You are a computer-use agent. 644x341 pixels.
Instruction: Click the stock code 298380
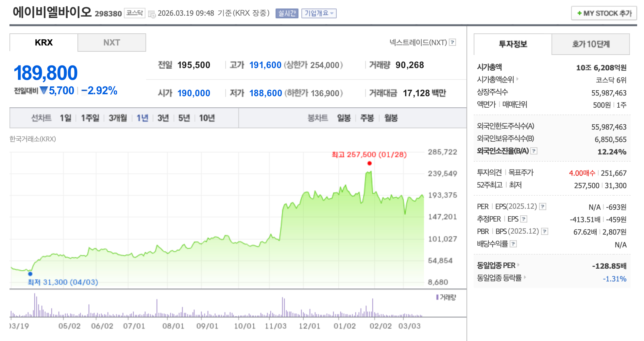108,14
